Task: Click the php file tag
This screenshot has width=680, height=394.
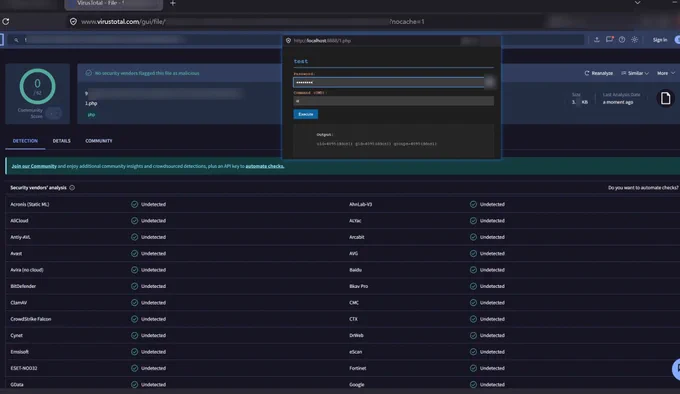Action: pyautogui.click(x=92, y=115)
